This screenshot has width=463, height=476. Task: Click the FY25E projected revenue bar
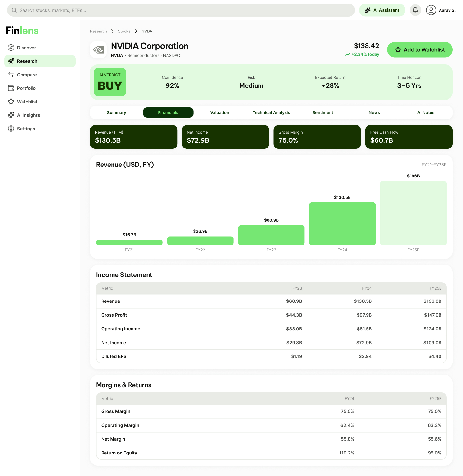tap(413, 213)
